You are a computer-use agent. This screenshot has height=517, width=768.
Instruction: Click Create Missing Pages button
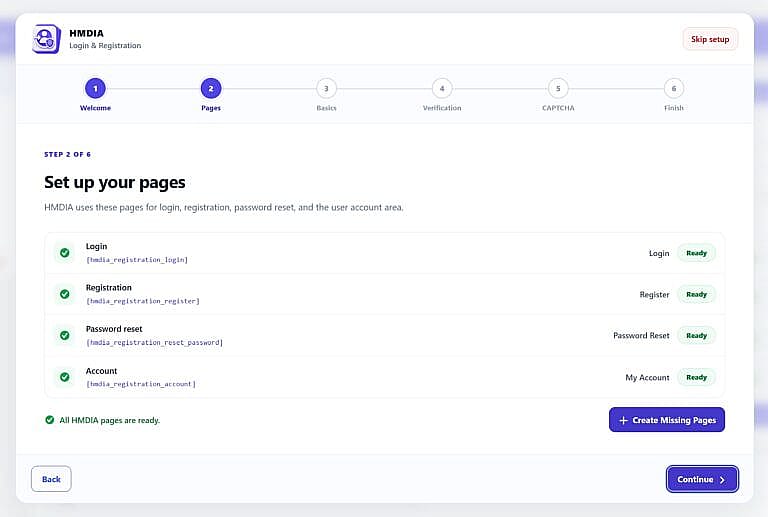click(667, 420)
